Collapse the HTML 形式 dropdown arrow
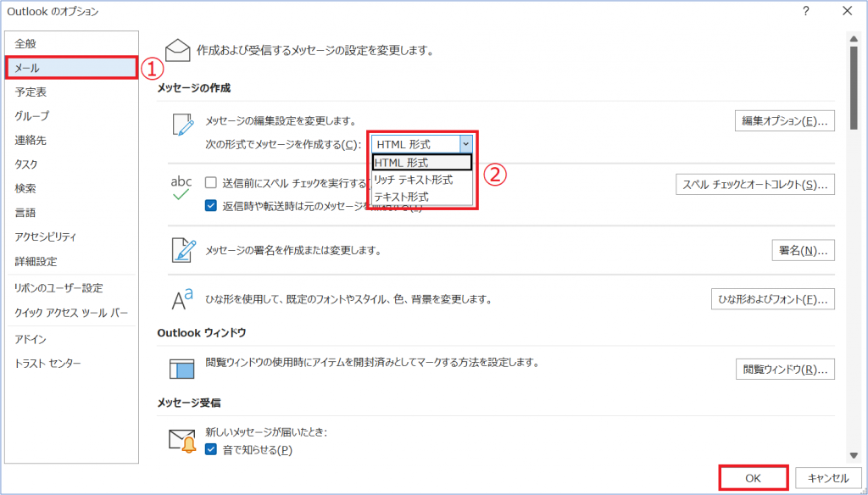The height and width of the screenshot is (495, 868). [x=465, y=144]
